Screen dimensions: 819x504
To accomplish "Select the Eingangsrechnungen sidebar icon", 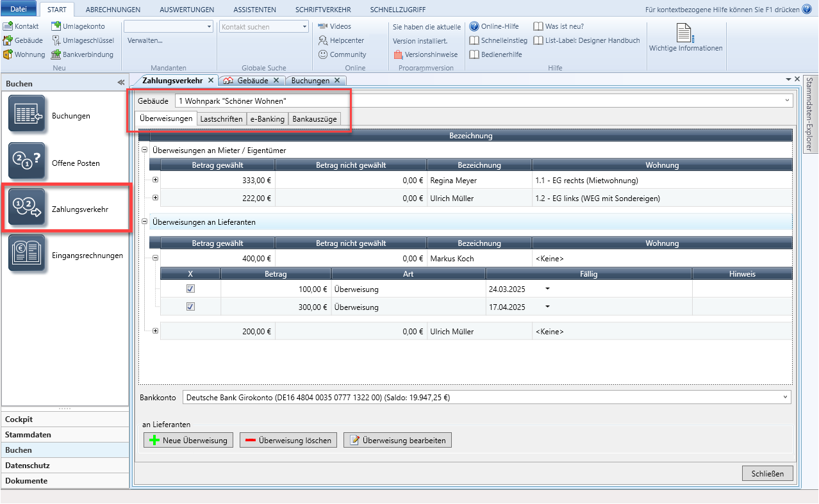I will point(26,254).
